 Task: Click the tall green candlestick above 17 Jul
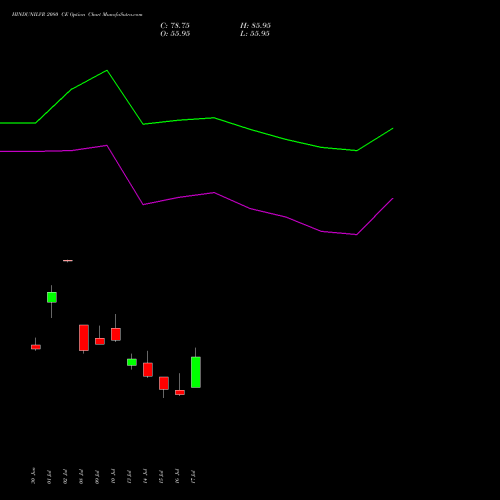coord(196,372)
